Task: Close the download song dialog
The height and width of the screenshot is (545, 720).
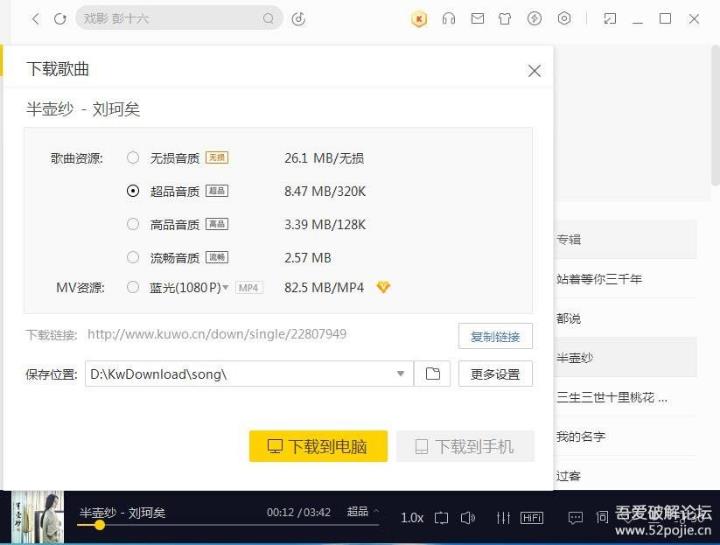Action: point(534,71)
